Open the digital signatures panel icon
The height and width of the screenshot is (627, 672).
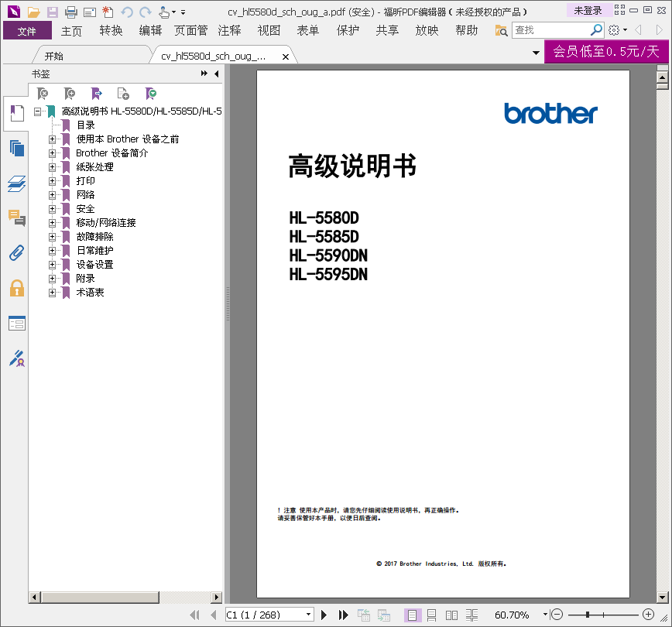coord(17,358)
